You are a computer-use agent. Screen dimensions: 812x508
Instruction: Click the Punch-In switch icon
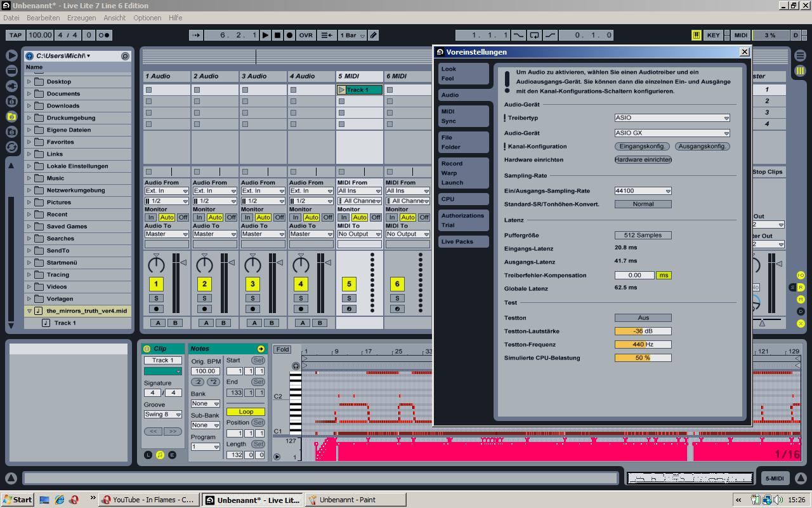coord(520,36)
